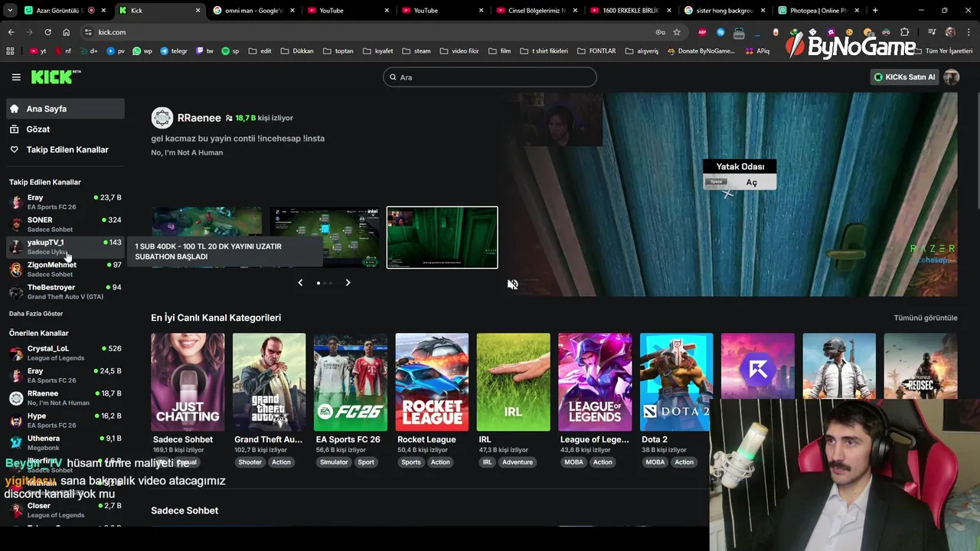Select Takip Edilen Kanallar menu item
Screen dimensions: 980x551
pos(65,150)
